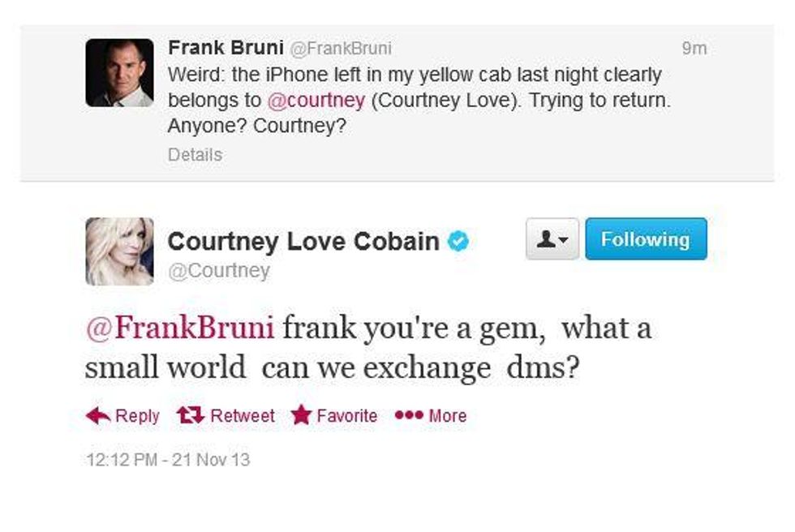The width and height of the screenshot is (795, 532).
Task: Toggle the Following button
Action: (x=646, y=239)
